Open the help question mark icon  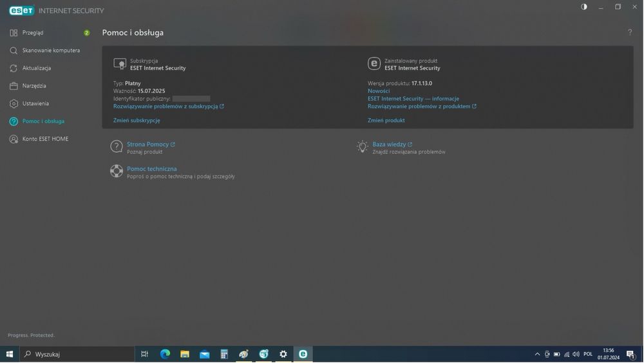tap(630, 32)
